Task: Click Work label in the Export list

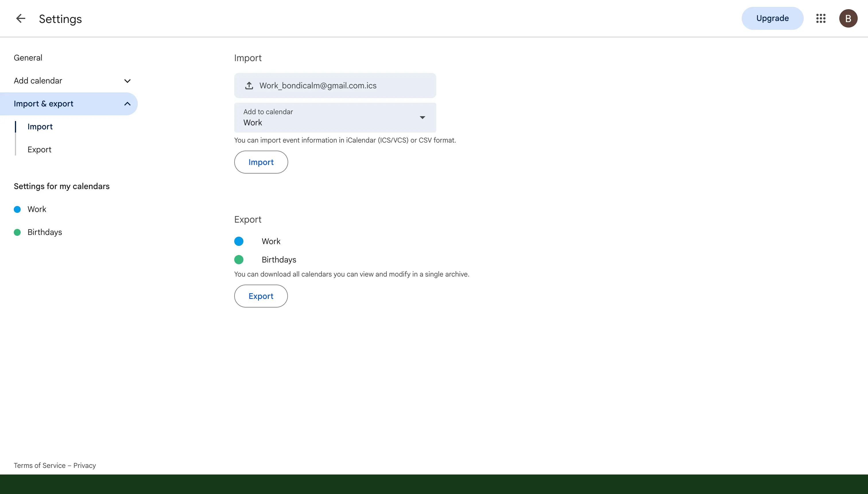Action: 271,241
